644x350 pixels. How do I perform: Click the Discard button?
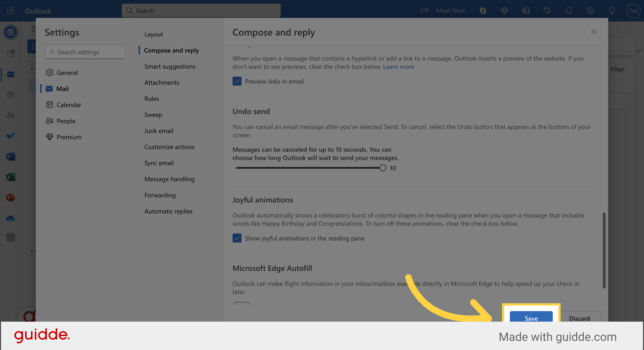580,317
